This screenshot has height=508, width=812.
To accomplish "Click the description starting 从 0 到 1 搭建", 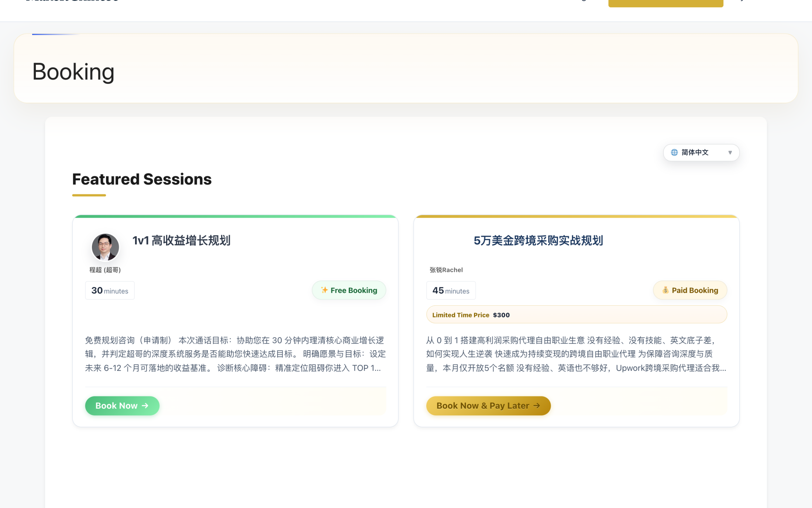I will 576,354.
